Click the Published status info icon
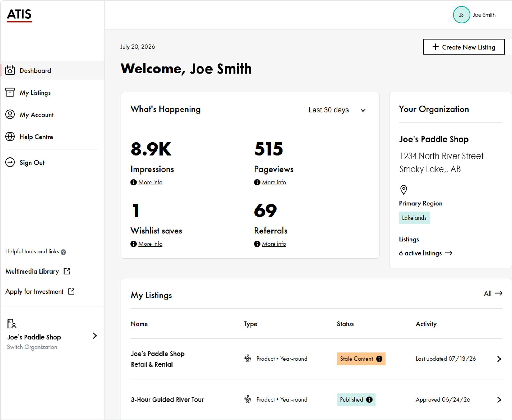 click(x=369, y=399)
